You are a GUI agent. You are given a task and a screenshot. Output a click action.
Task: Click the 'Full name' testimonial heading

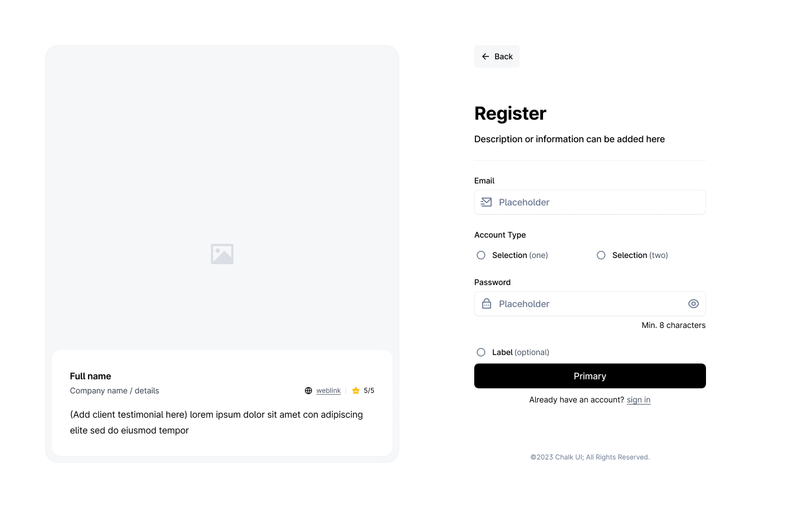90,376
